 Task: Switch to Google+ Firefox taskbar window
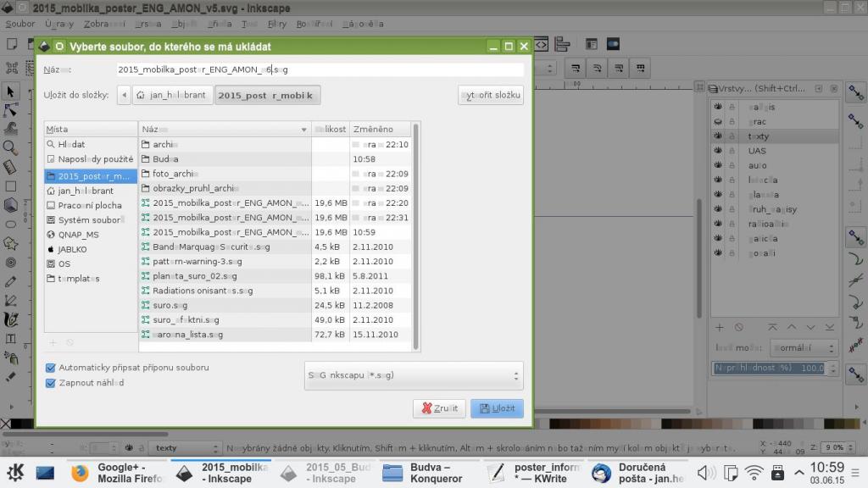tap(118, 473)
